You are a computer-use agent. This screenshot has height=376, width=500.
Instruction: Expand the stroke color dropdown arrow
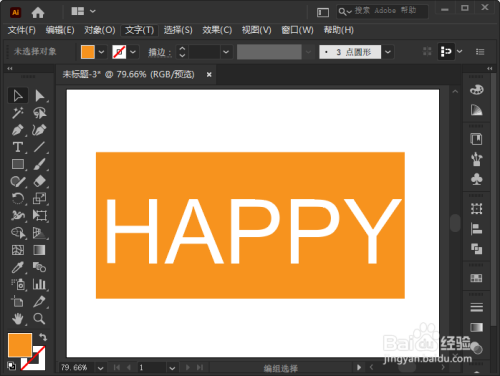point(133,52)
